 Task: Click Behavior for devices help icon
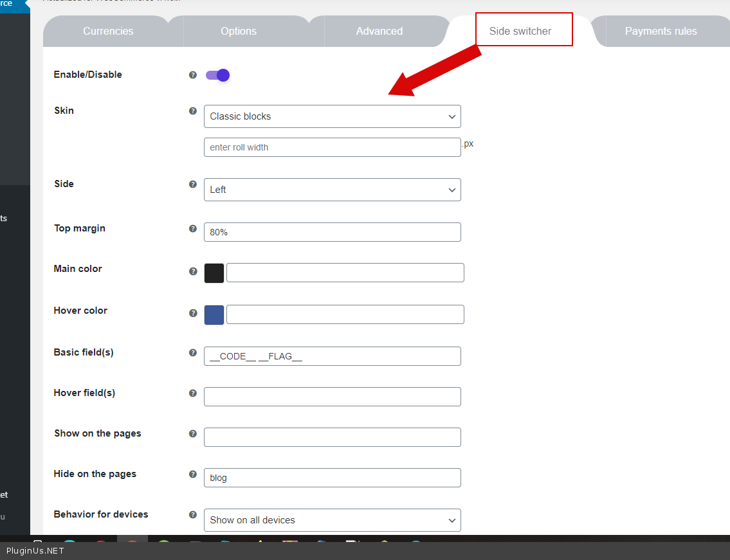(192, 515)
